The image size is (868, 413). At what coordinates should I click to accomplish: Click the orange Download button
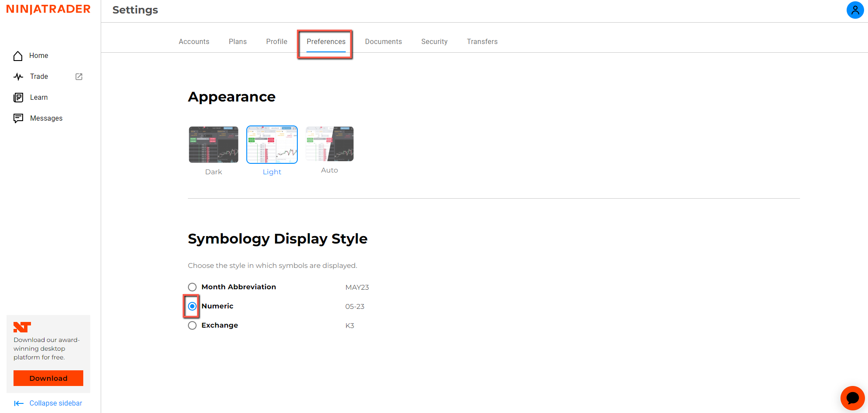[x=48, y=378]
